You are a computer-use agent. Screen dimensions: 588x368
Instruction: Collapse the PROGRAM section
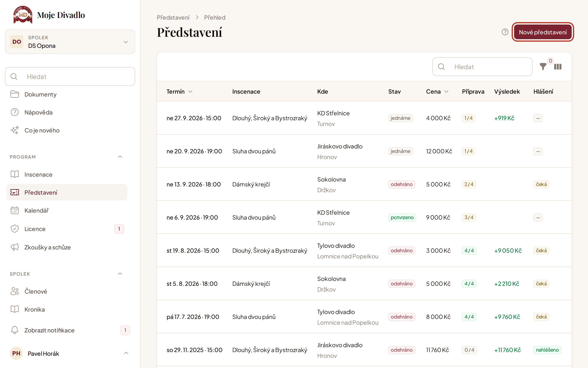tap(120, 157)
